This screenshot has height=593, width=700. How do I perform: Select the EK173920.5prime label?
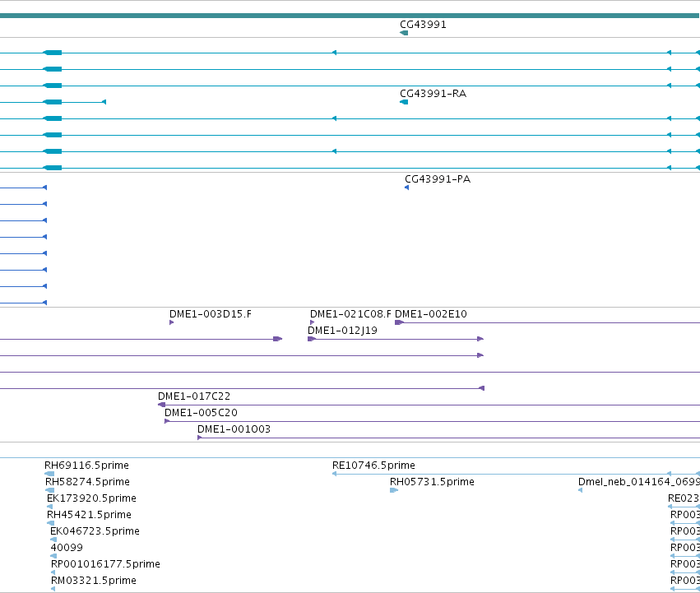point(91,498)
